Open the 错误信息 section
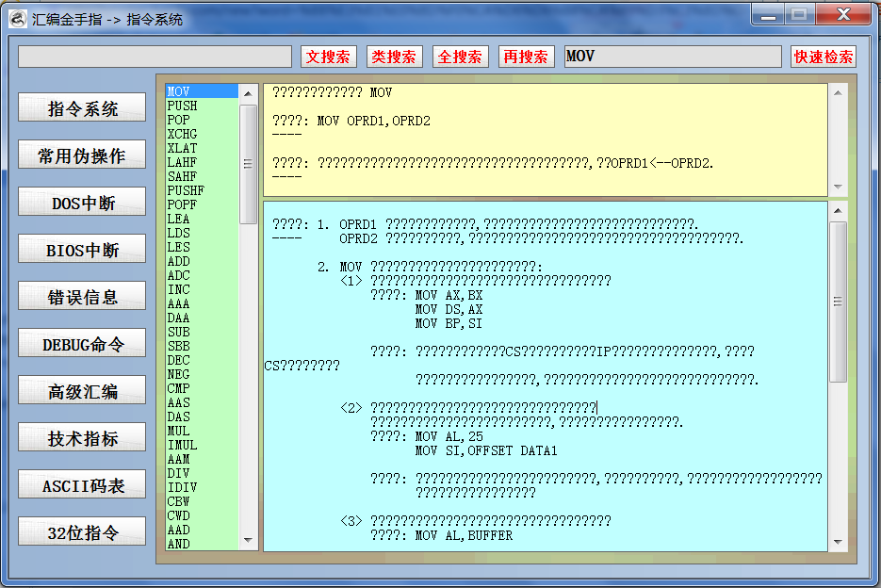Screen dimensions: 881x588 [82, 296]
